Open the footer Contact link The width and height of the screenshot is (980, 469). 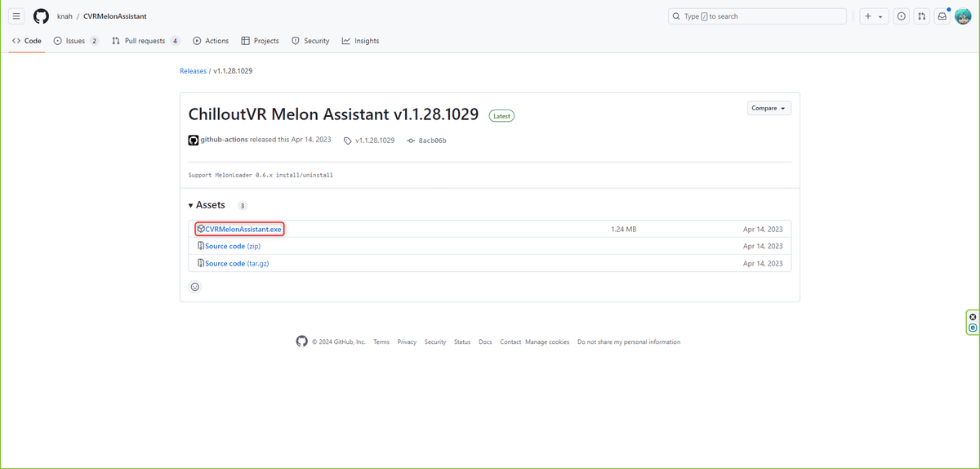510,342
